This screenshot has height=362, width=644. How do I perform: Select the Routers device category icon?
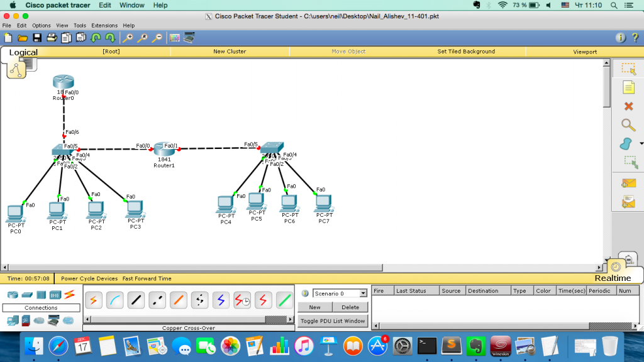13,295
